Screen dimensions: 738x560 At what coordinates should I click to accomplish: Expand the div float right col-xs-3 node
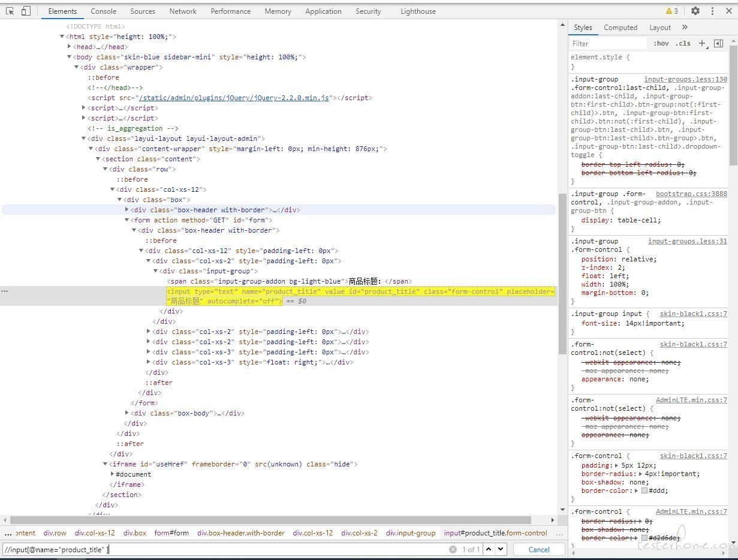149,362
